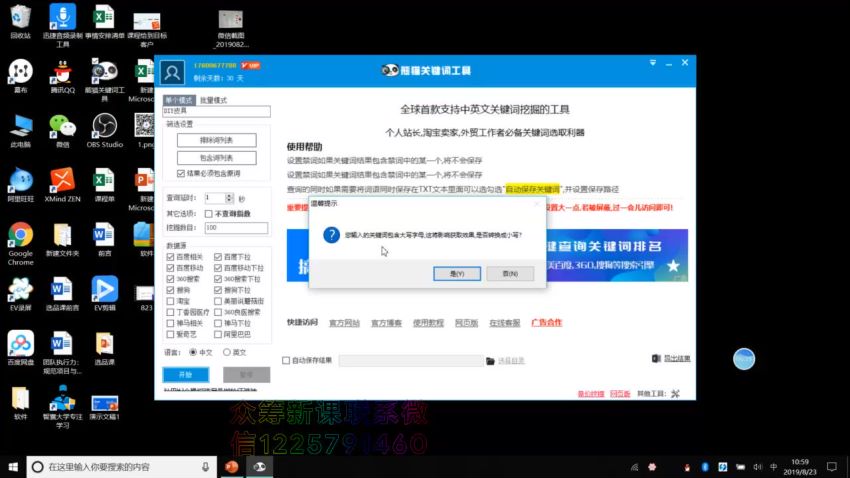Open the 此电脑 This PC icon

point(21,131)
